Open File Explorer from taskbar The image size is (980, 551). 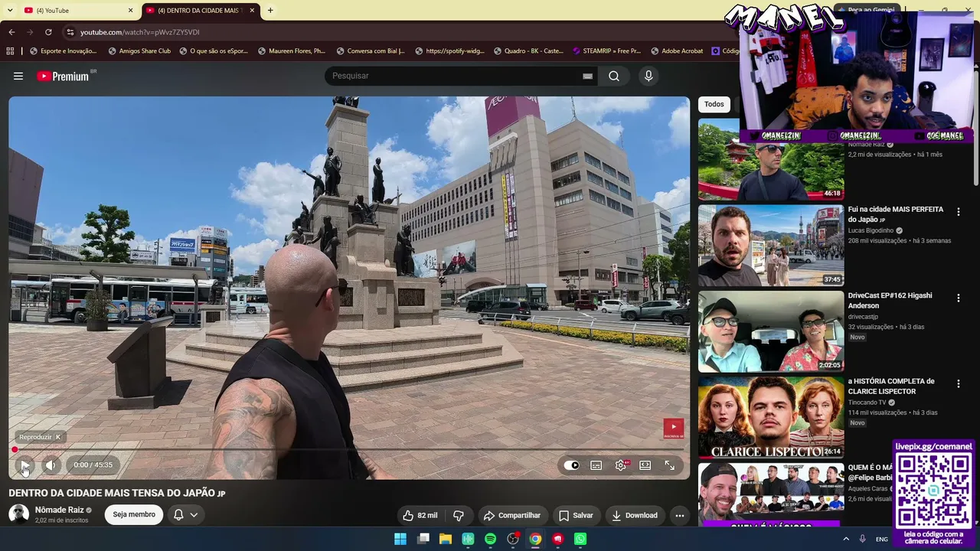pos(446,539)
